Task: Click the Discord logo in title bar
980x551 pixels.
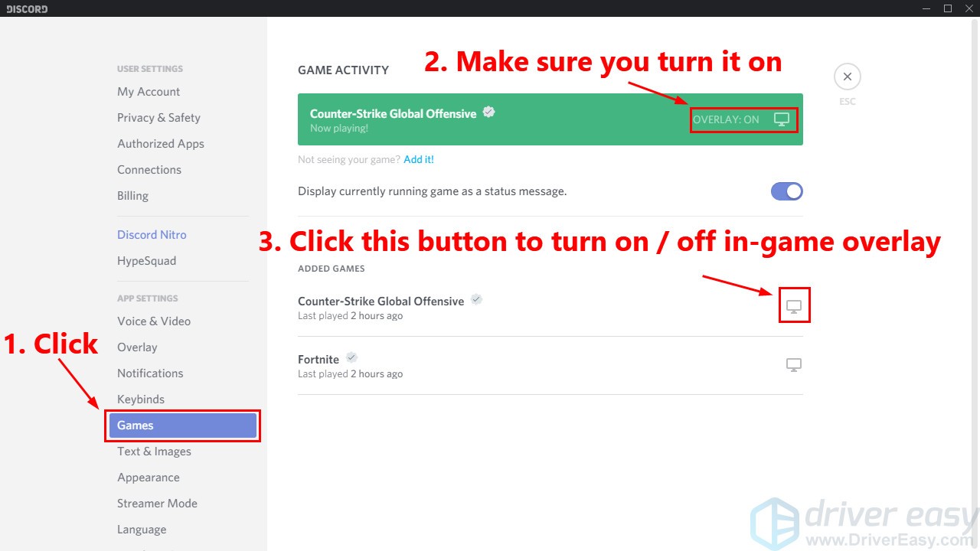Action: (x=27, y=9)
